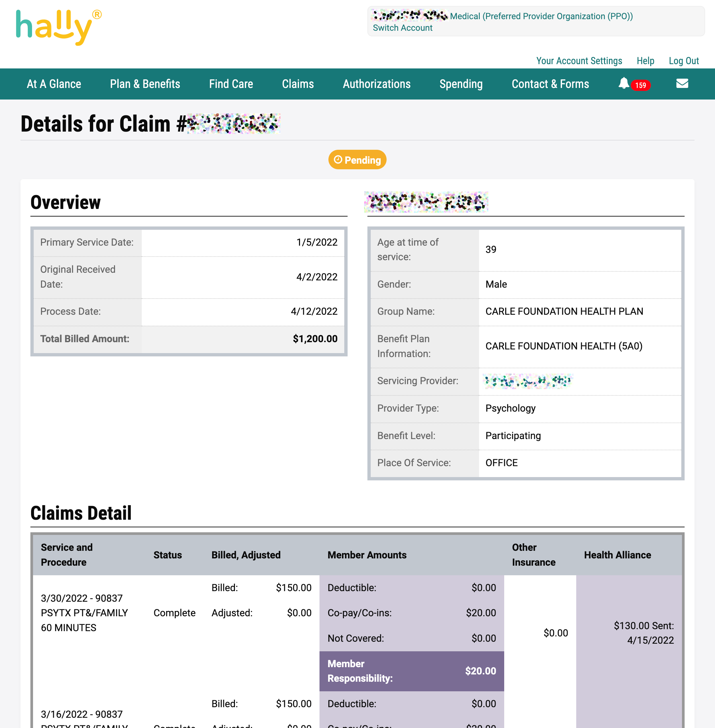Viewport: 715px width, 728px height.
Task: Click Other Insurance column header
Action: 533,555
